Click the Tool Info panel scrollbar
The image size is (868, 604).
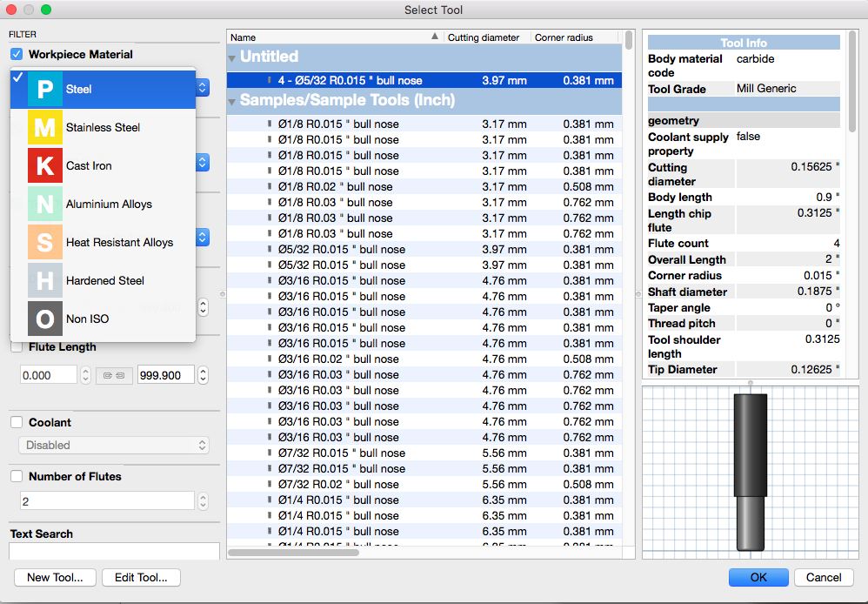(x=852, y=82)
